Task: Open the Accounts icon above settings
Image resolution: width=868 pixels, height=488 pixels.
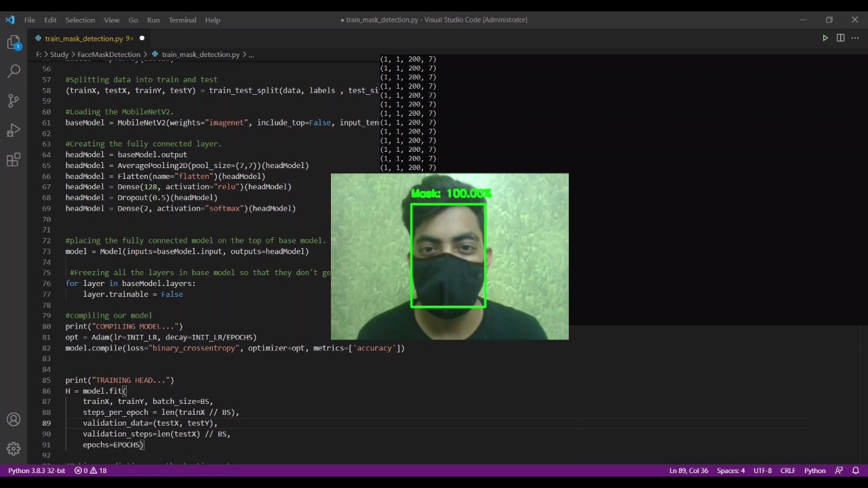Action: pos(14,420)
